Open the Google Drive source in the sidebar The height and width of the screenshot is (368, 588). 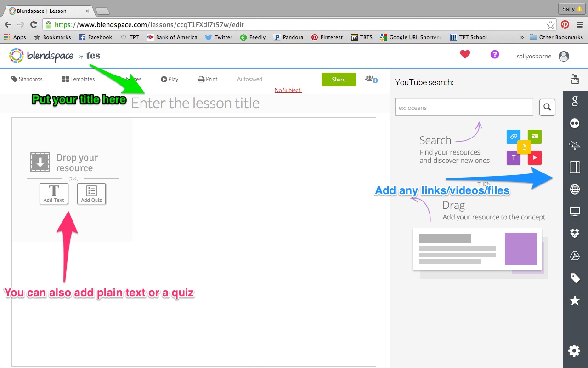[575, 255]
